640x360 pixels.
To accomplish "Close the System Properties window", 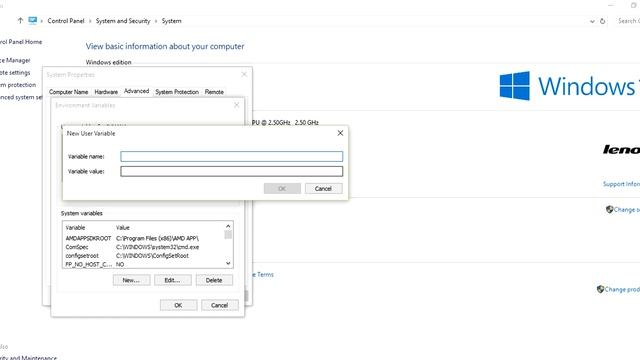I will (244, 74).
